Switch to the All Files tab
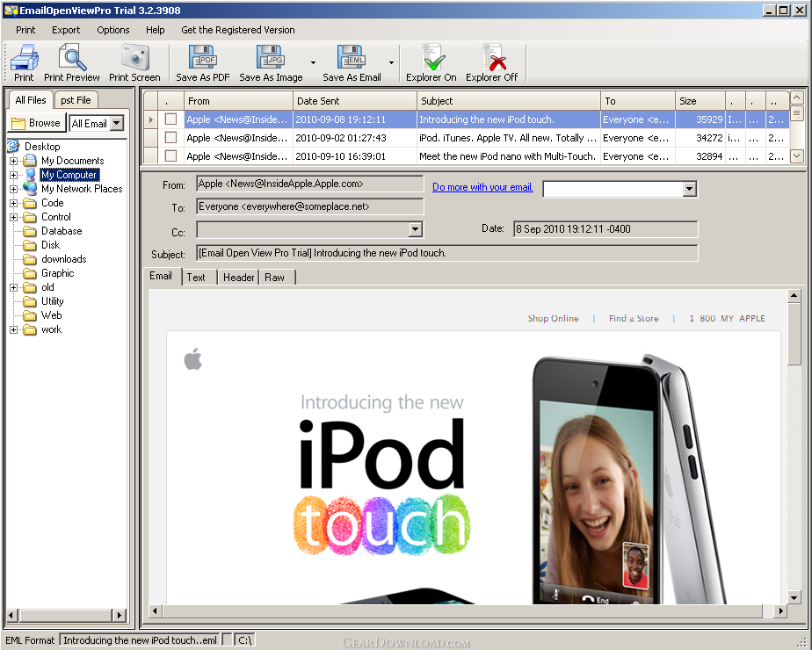Viewport: 812px width, 650px height. pos(31,99)
